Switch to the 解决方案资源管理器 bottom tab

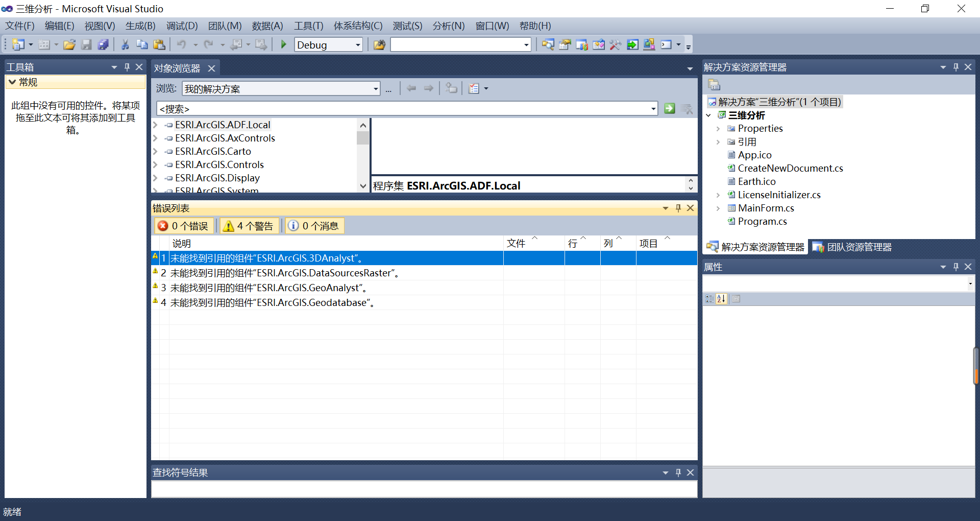(x=755, y=247)
